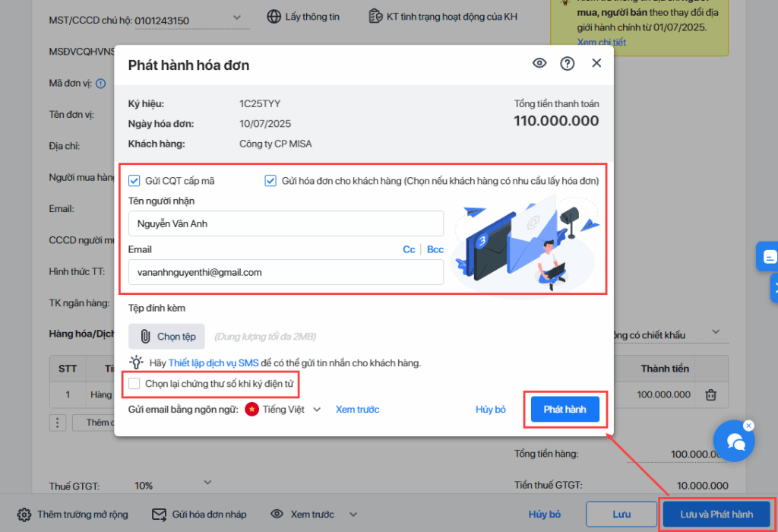Click the Vietnam flag language icon
This screenshot has width=778, height=532.
(252, 410)
